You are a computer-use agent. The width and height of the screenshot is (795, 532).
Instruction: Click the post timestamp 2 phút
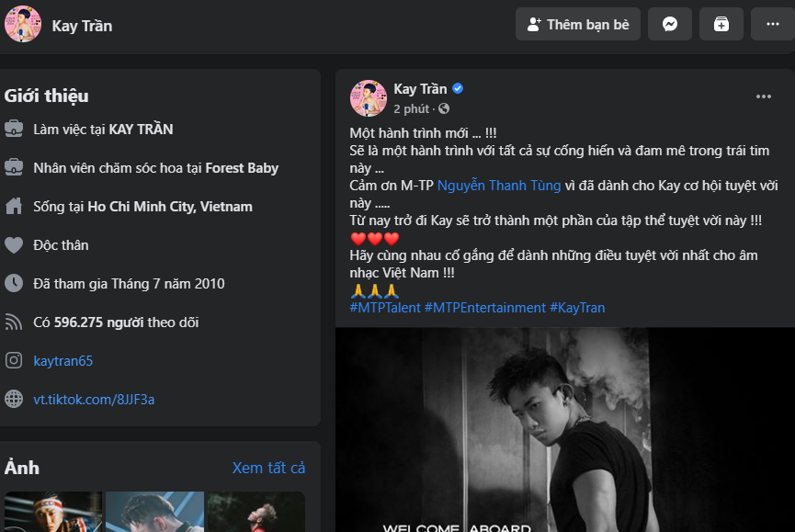click(412, 108)
